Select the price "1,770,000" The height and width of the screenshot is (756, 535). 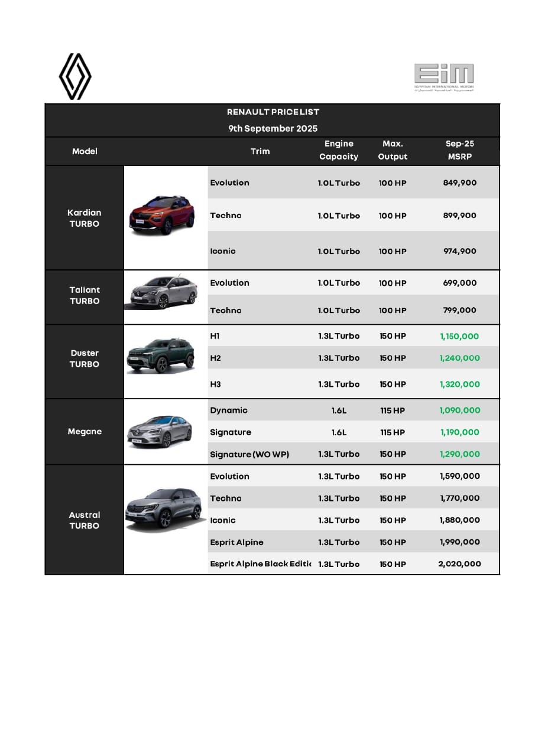tap(460, 498)
